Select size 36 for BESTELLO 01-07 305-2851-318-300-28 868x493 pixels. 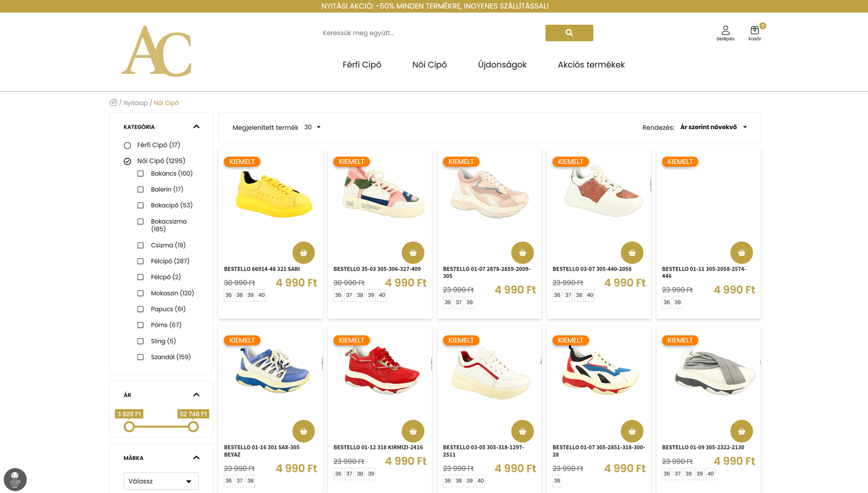[x=557, y=481]
